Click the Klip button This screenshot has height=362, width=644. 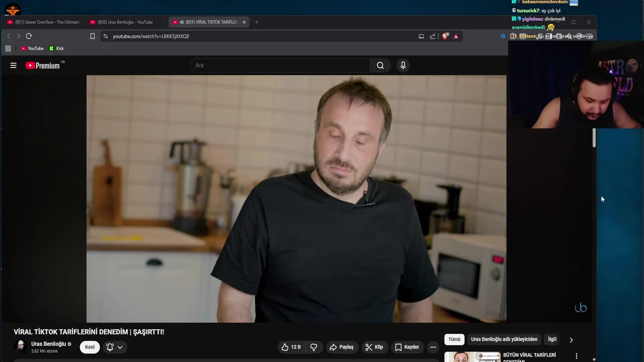pos(374,347)
